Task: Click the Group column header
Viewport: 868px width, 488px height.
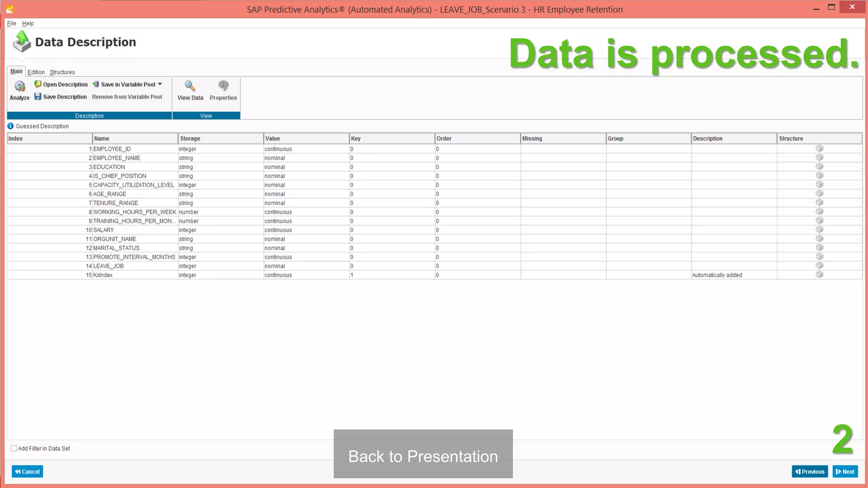Action: 648,139
